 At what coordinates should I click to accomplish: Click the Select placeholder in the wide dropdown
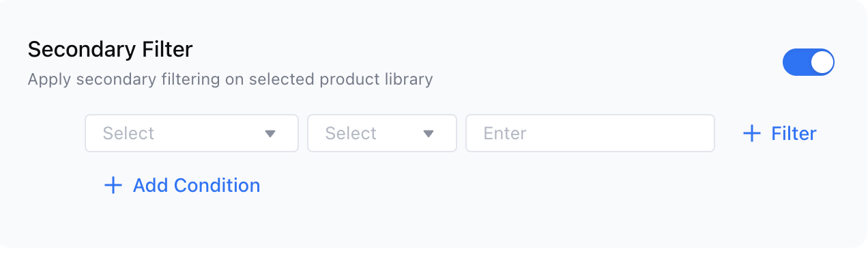(128, 133)
